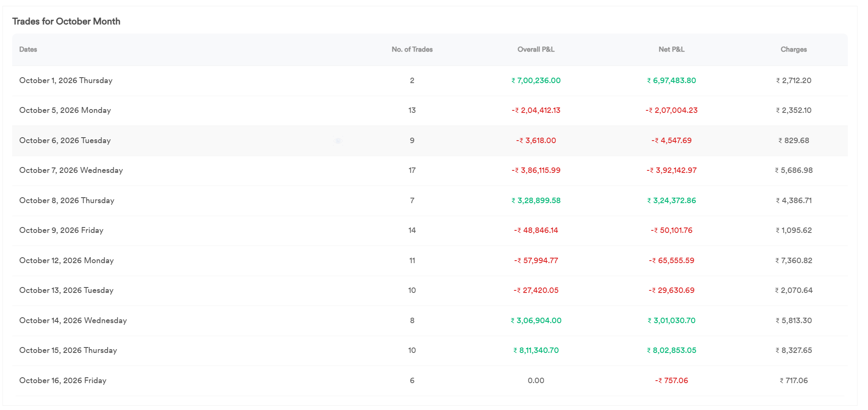Click Charges value ₹ 5,686.98

point(794,170)
